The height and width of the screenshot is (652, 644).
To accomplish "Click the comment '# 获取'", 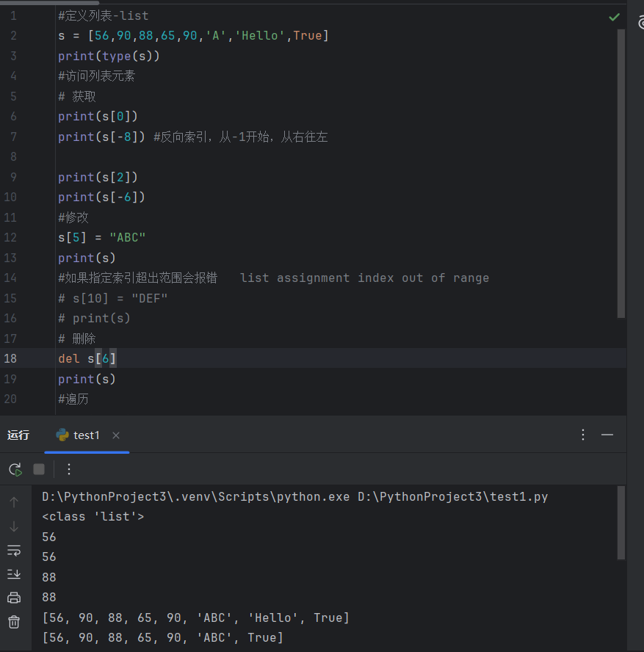I will click(x=77, y=96).
